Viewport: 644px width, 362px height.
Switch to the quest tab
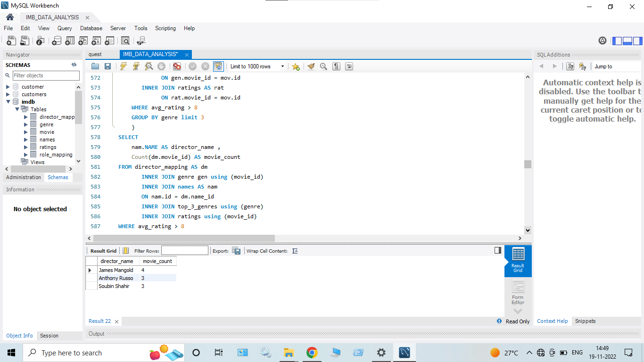pos(95,54)
